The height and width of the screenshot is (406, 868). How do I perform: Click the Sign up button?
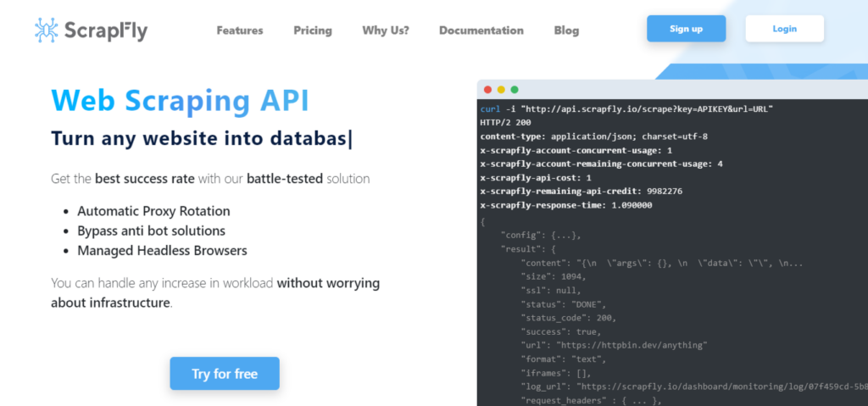[x=686, y=29]
